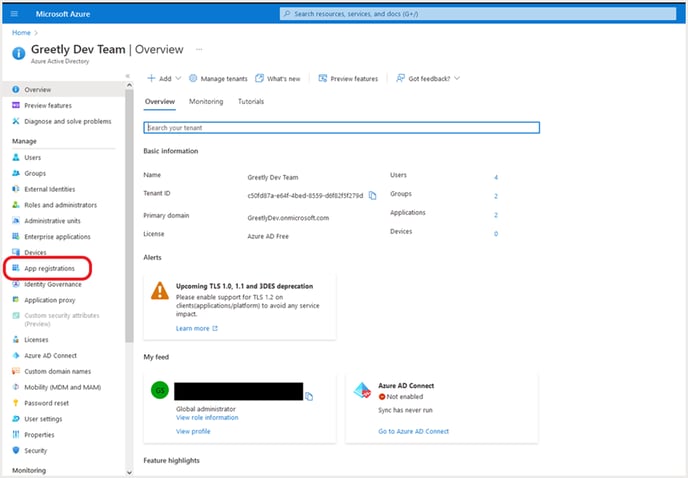
Task: Open the Devices count link
Action: click(496, 234)
